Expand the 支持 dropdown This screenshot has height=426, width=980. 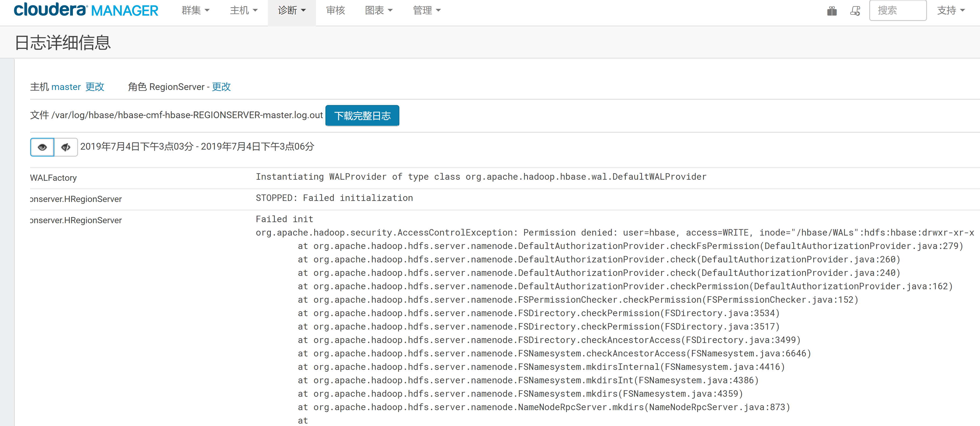pyautogui.click(x=951, y=10)
